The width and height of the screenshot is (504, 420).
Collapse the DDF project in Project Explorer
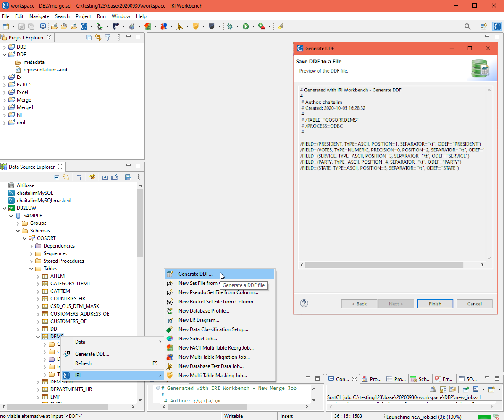pos(5,55)
